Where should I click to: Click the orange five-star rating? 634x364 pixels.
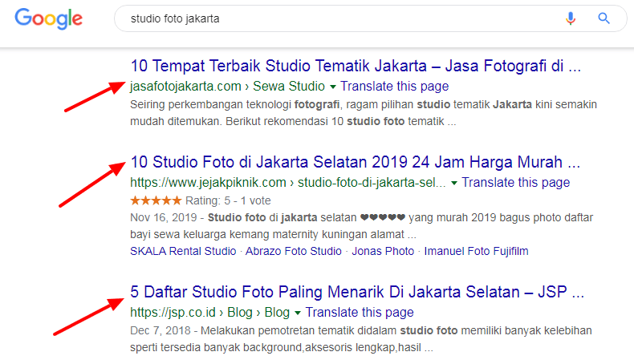click(x=156, y=200)
